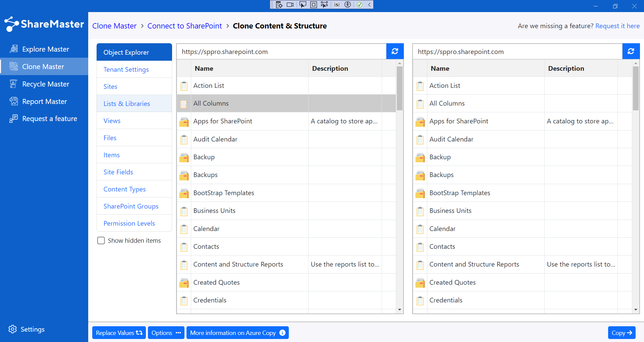644x342 pixels.
Task: Click the recorder toolbar accessibility icon
Action: pyautogui.click(x=348, y=5)
